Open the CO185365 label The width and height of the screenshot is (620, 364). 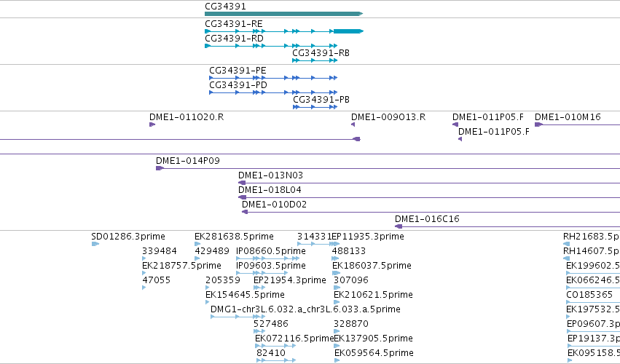(x=589, y=296)
